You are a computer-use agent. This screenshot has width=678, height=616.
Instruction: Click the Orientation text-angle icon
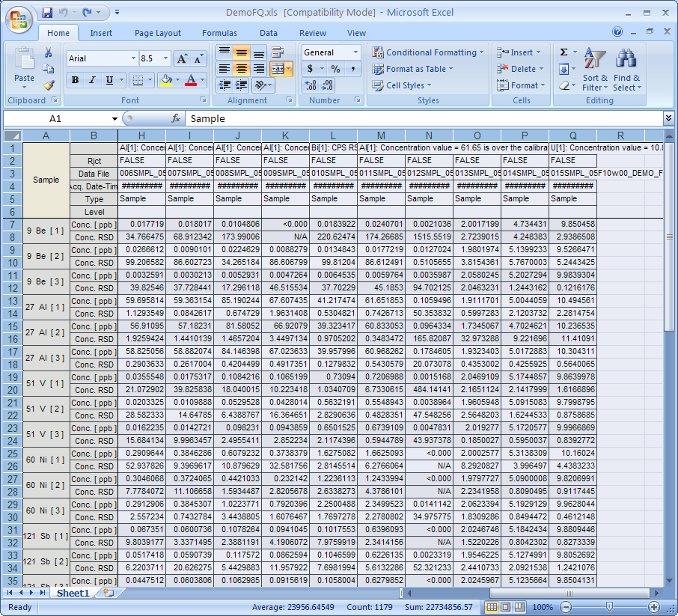coord(260,85)
